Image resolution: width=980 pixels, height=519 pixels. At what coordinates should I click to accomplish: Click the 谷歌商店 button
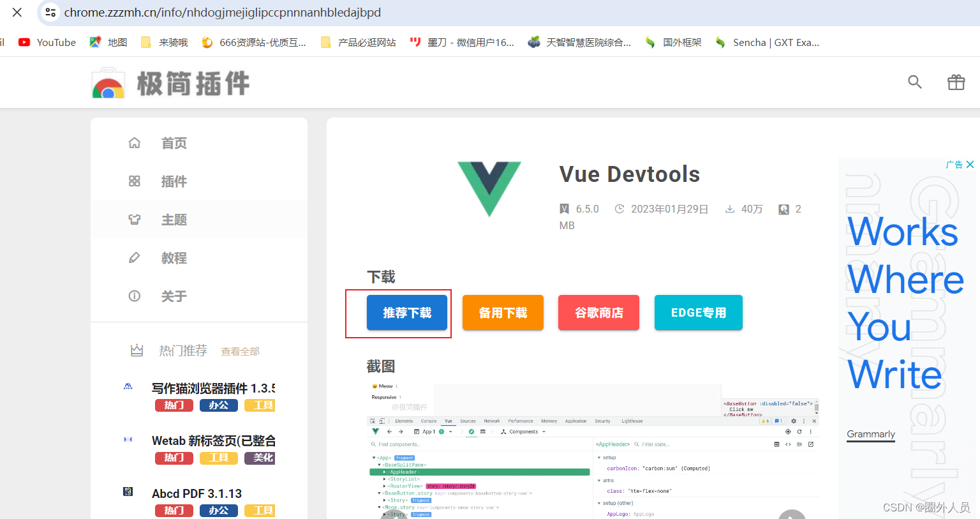click(598, 313)
